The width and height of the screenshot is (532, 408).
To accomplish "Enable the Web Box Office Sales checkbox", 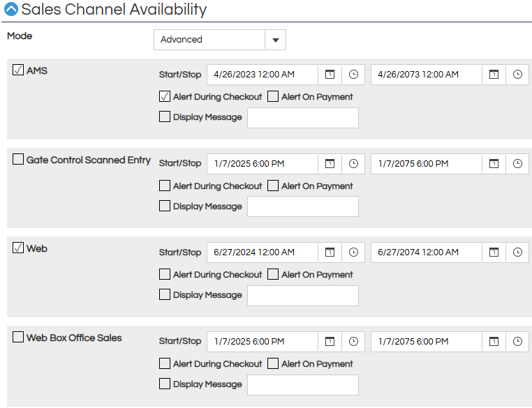I will [x=18, y=338].
